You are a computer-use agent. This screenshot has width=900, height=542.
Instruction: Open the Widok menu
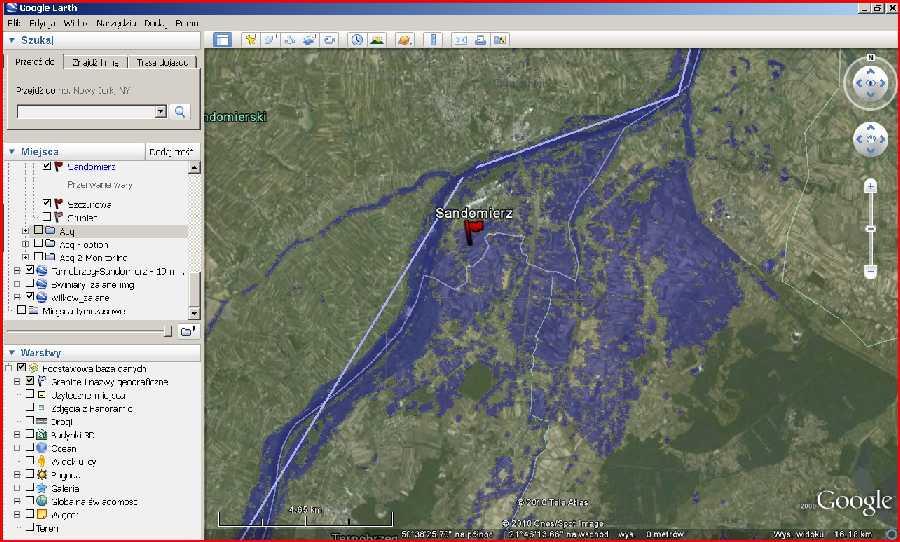(x=75, y=23)
